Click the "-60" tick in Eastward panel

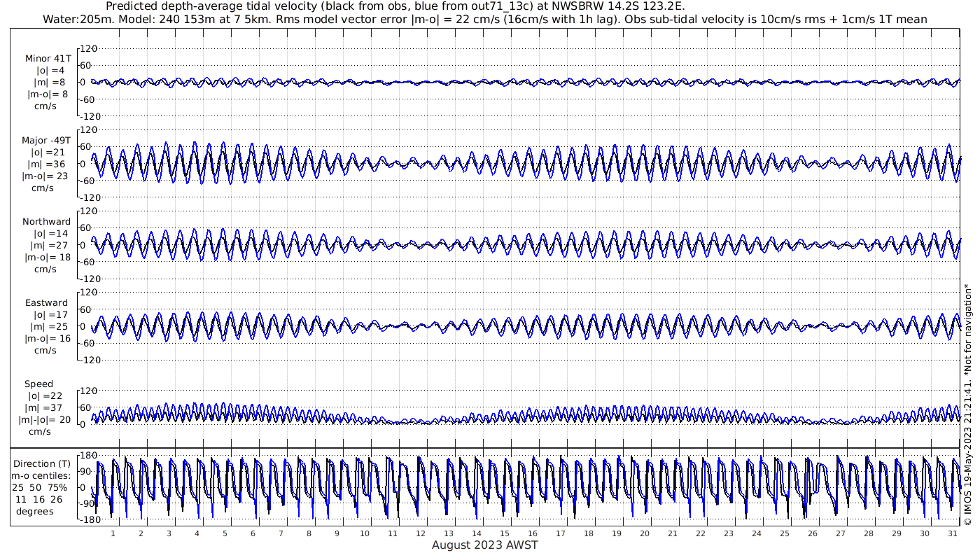[89, 343]
